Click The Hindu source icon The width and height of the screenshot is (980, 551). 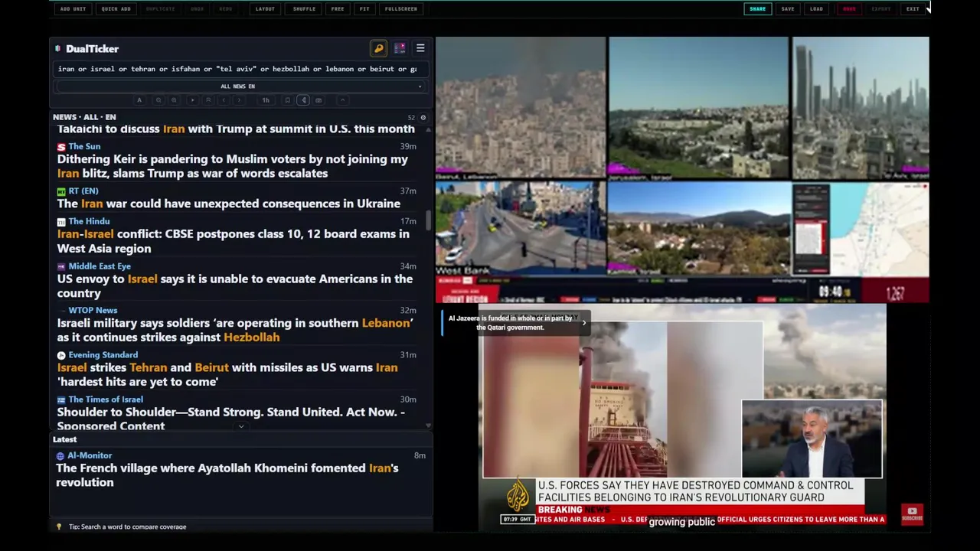coord(61,221)
